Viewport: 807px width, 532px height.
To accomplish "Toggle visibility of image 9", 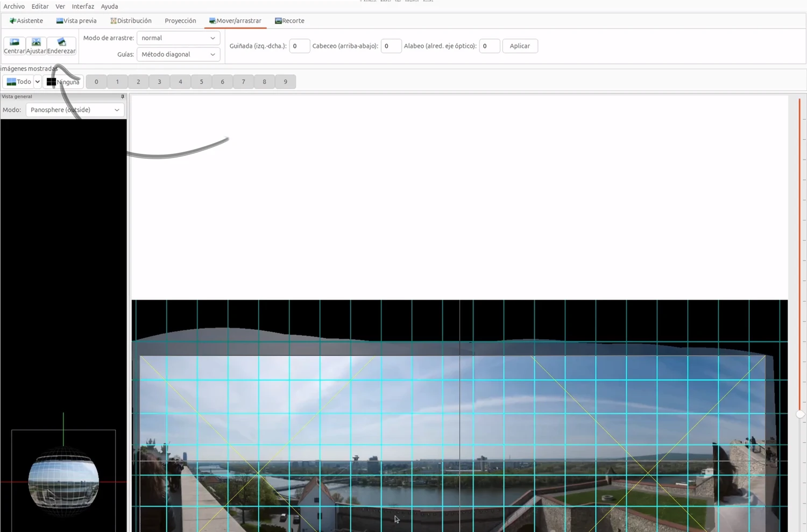I will click(x=285, y=82).
